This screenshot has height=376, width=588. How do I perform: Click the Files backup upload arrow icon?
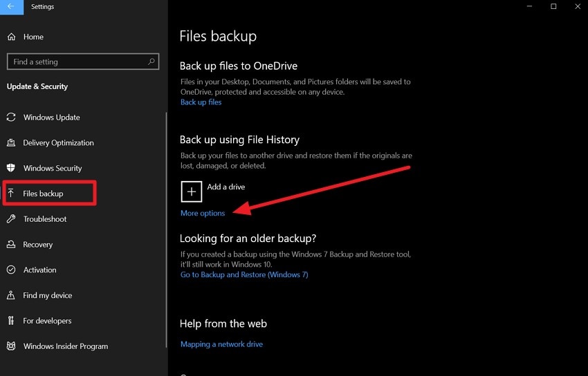[x=11, y=194]
